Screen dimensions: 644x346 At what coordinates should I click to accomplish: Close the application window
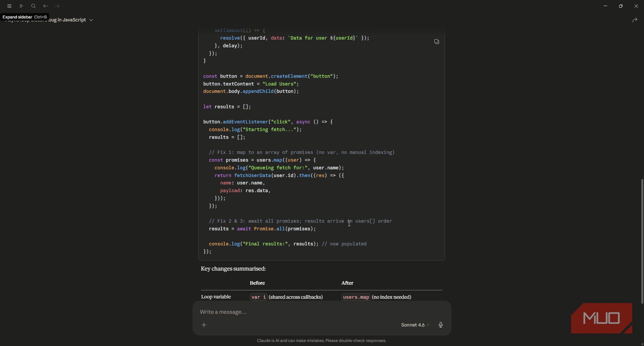[x=636, y=6]
